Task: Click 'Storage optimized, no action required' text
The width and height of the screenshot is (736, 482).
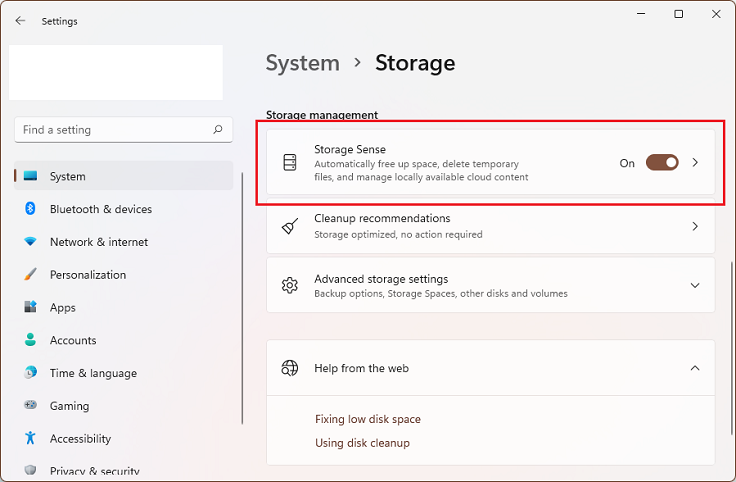Action: [398, 234]
